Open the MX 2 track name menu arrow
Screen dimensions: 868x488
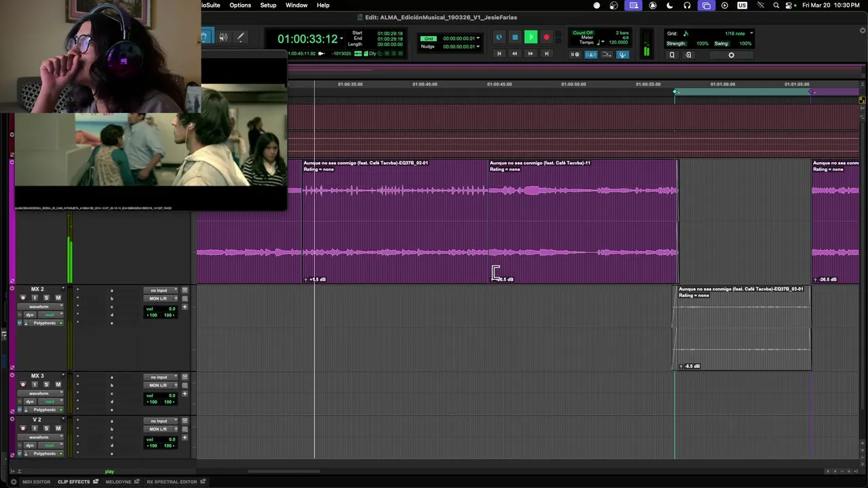pyautogui.click(x=63, y=289)
